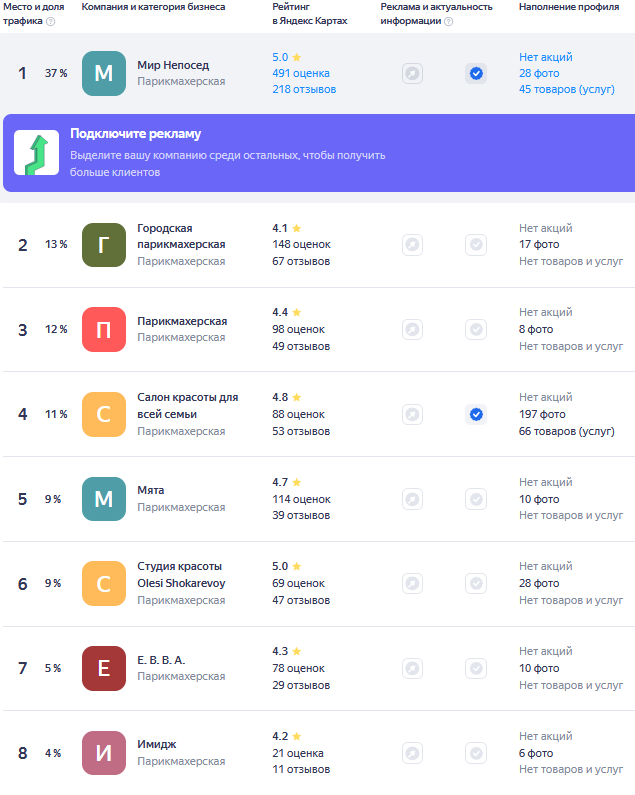Select company name 'Городская парикмахерская'
Image resolution: width=635 pixels, height=795 pixels.
coord(181,236)
